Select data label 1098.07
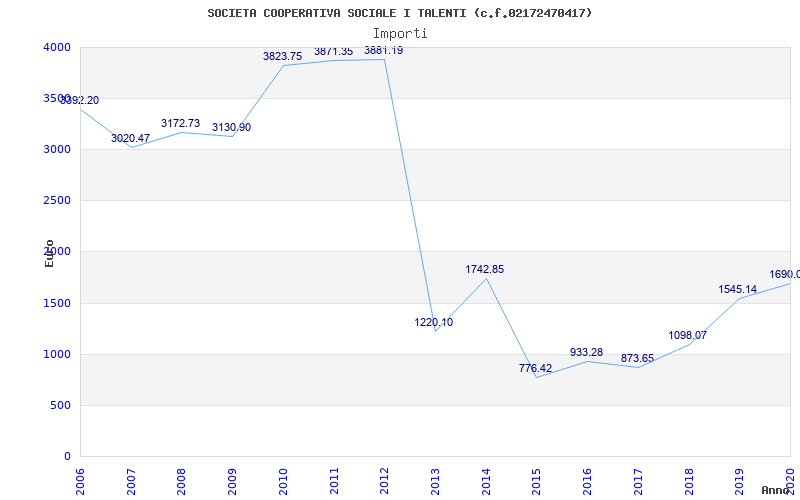Screen dimensions: 800x500 (688, 336)
